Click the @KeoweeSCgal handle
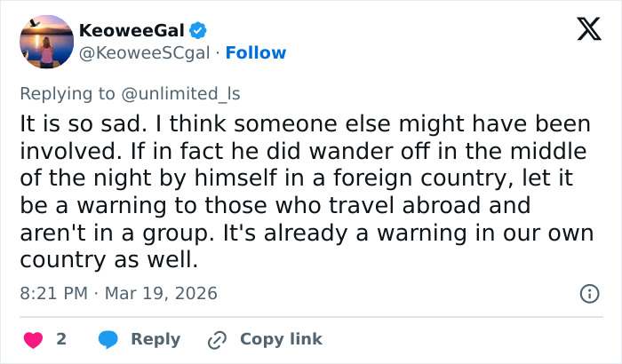Image resolution: width=622 pixels, height=364 pixels. pyautogui.click(x=146, y=53)
